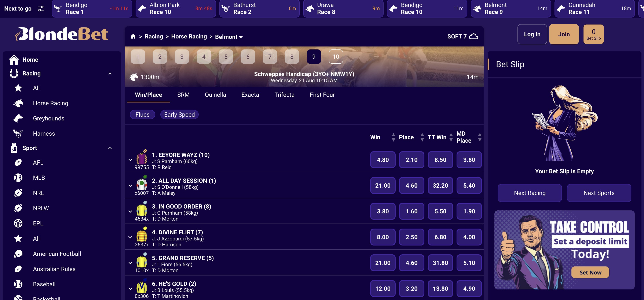Click the BlondeBet logo
This screenshot has width=644, height=300.
pyautogui.click(x=61, y=34)
